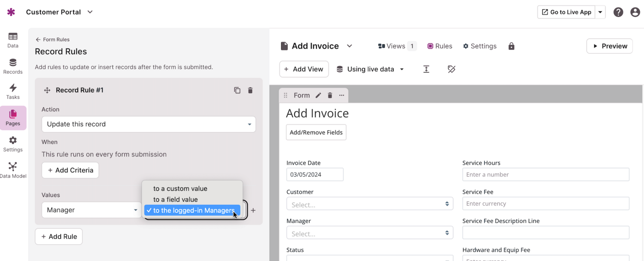
Task: Choose 'to a field value' option
Action: pyautogui.click(x=176, y=200)
